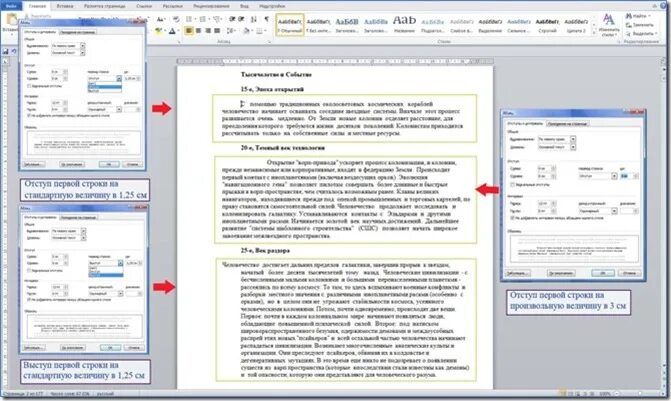This screenshot has width=671, height=401.
Task: Switch to the Вставка ribbon tab
Action: point(65,6)
